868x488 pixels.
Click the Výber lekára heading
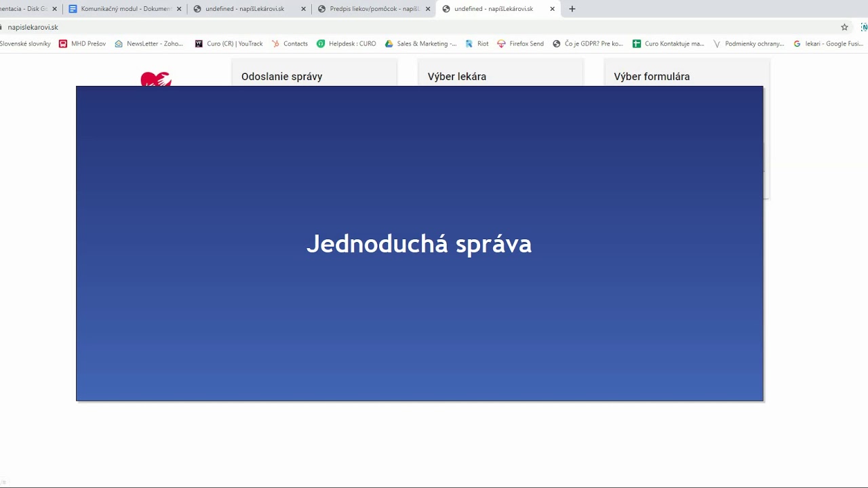coord(457,77)
